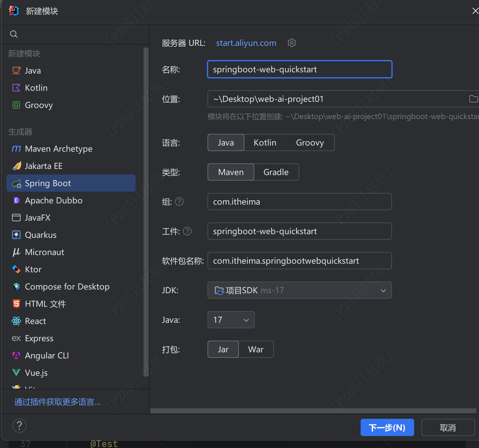
Task: Open 通过插件获取更多语言 link
Action: (x=57, y=402)
